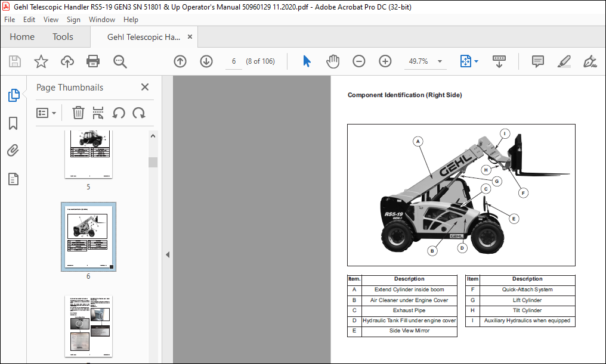Click the upload to cloud icon
606x364 pixels.
click(x=67, y=61)
